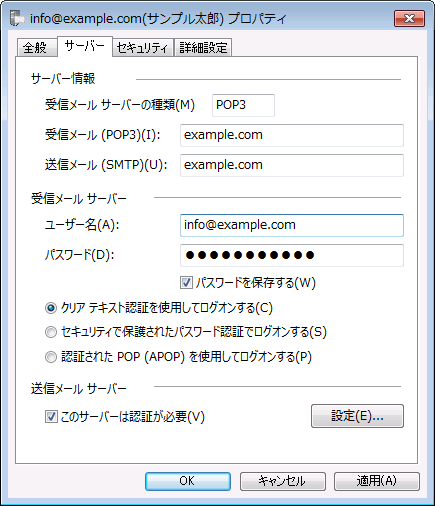Choose セキュリティで保護されたパスワード認証 radio button
Image resolution: width=435 pixels, height=506 pixels.
[x=51, y=332]
